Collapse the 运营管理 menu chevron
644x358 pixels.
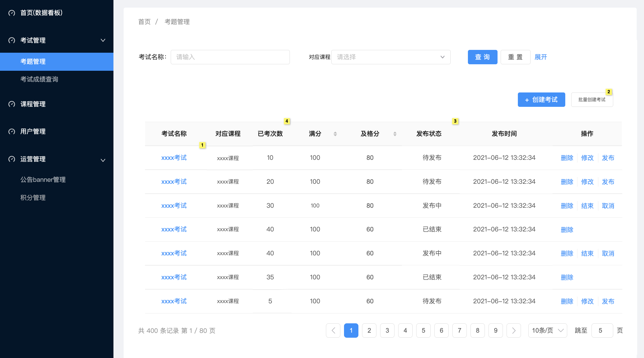click(103, 160)
